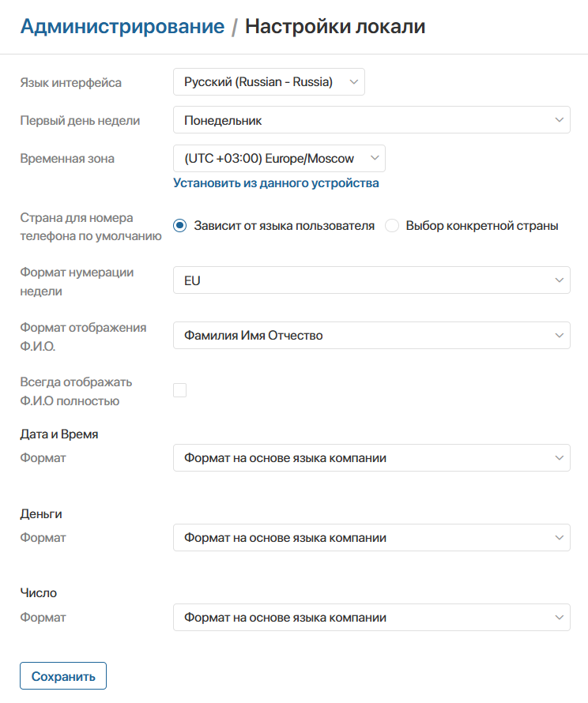Go to Администрирование breadcrumb link
Screen dimensions: 588x703
(x=122, y=26)
